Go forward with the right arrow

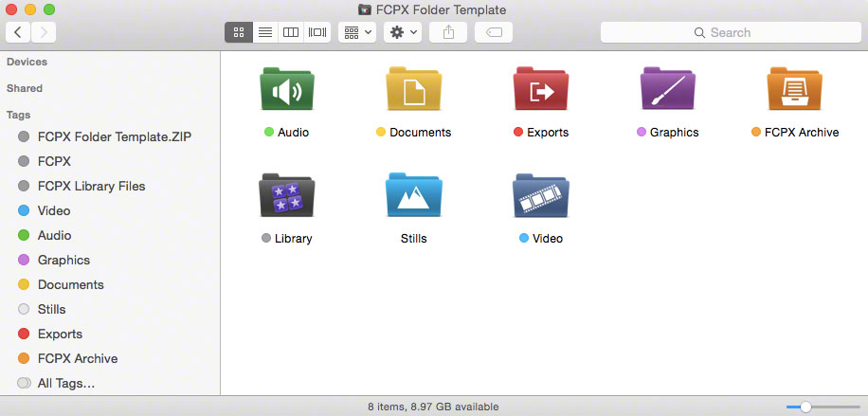point(44,32)
